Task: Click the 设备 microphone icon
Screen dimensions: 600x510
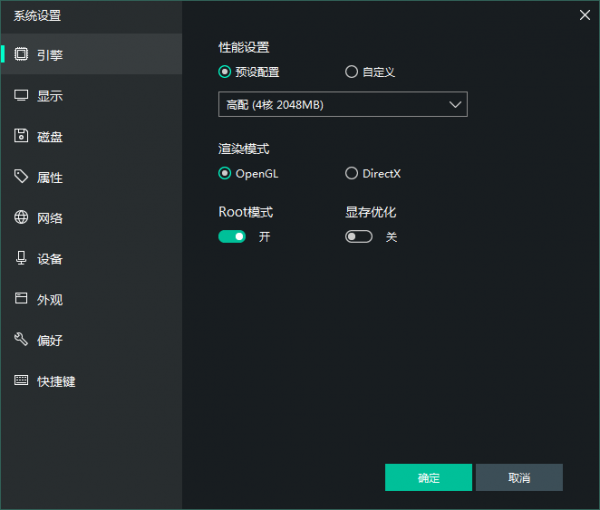Action: [21, 258]
